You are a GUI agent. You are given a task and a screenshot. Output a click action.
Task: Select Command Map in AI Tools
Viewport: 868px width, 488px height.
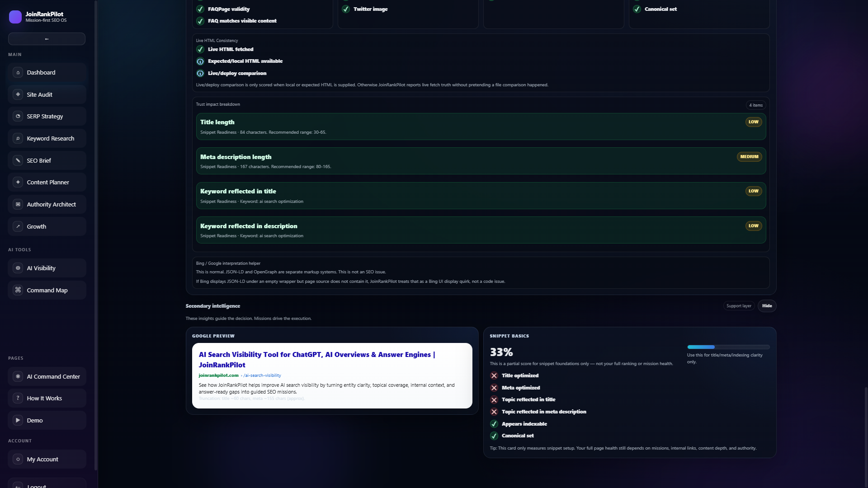coord(47,290)
